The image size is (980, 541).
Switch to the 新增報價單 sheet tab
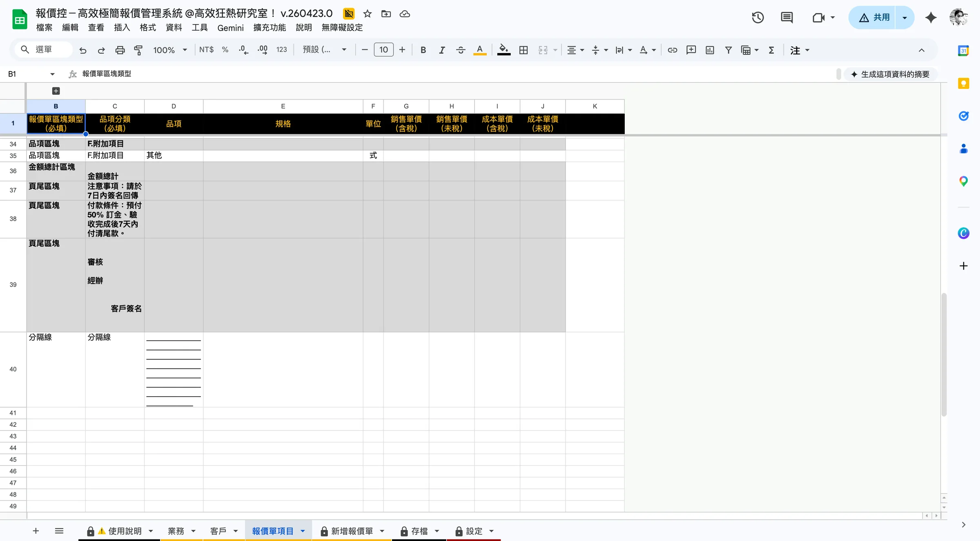point(352,531)
